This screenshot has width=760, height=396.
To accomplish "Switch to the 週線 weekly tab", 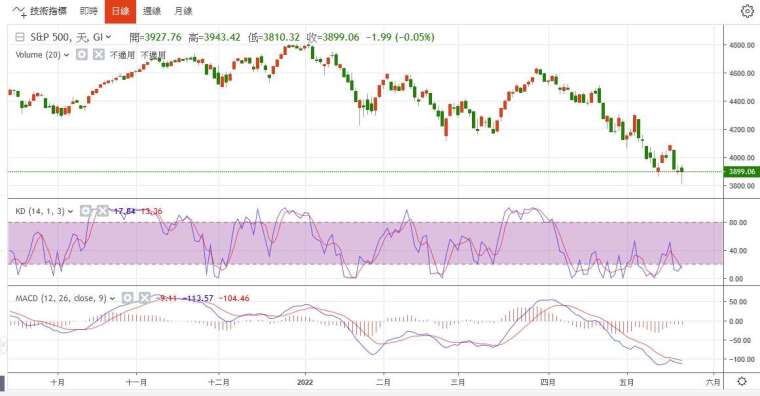I will coord(152,11).
